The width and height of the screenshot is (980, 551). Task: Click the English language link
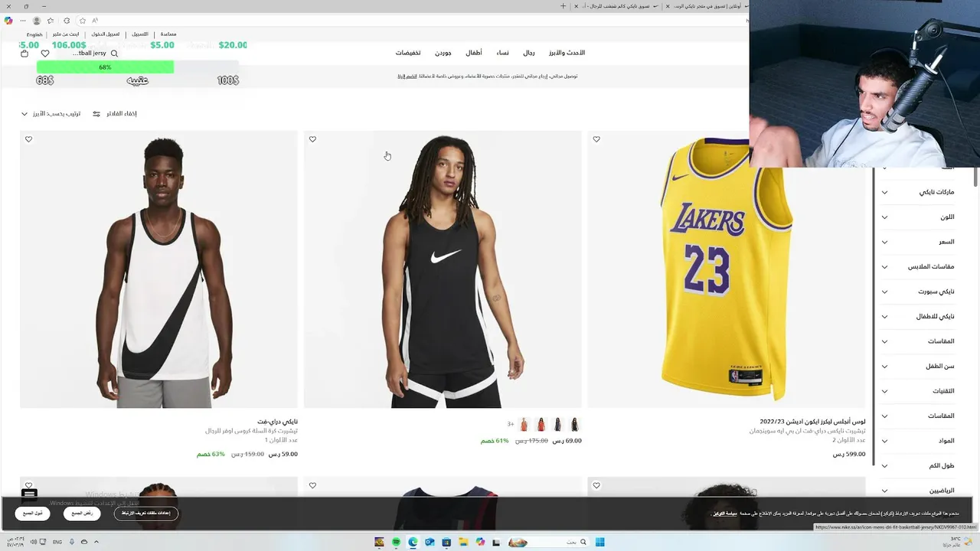tap(34, 34)
